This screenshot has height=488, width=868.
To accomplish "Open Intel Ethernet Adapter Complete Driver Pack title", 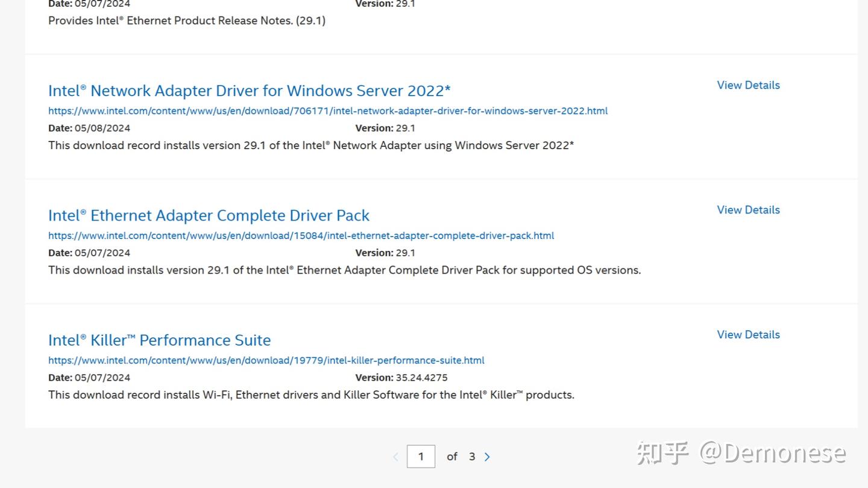I will (x=209, y=215).
